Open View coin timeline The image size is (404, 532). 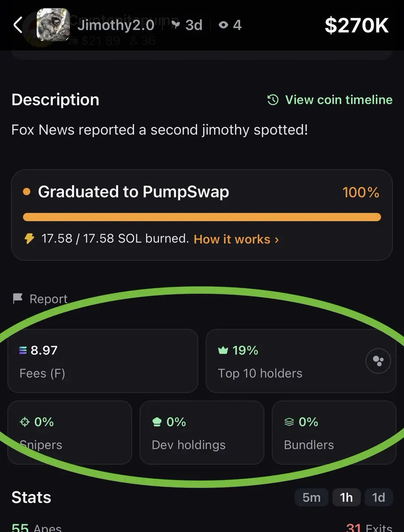[x=339, y=100]
